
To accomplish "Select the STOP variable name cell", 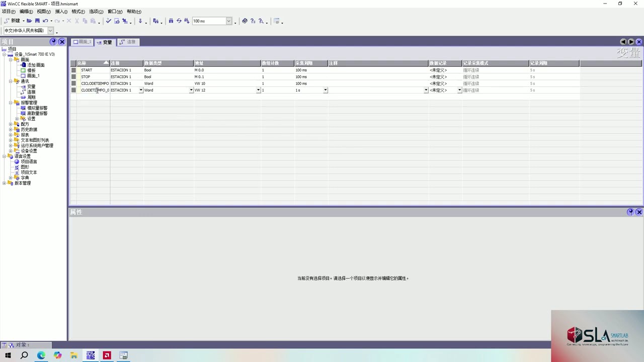I will (93, 77).
